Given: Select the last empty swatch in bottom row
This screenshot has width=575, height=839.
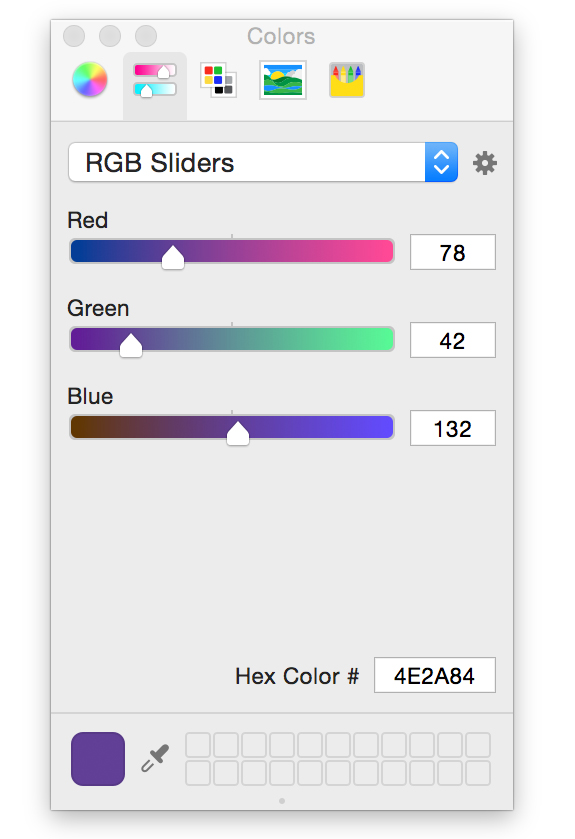Looking at the screenshot, I should coord(478,773).
